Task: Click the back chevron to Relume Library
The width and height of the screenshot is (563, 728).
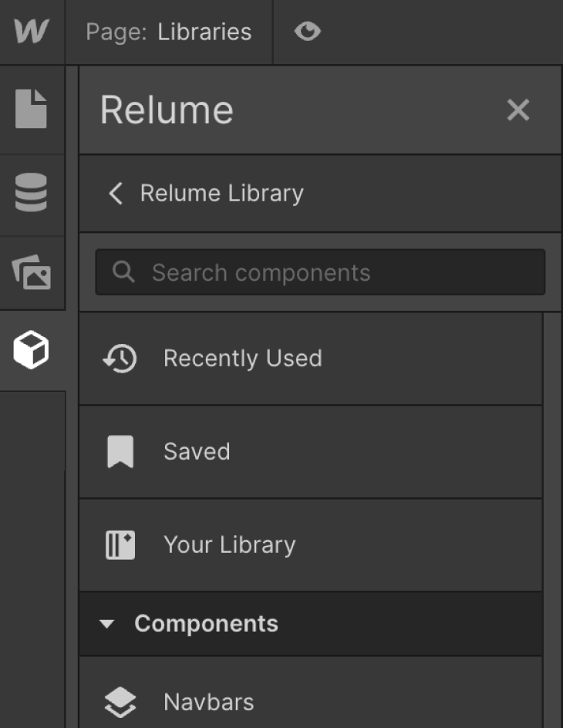Action: [x=116, y=194]
